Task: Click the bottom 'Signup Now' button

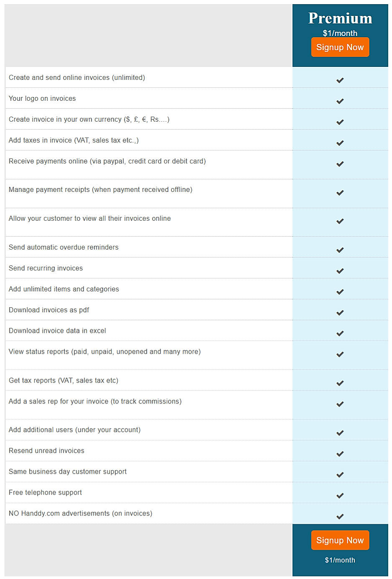Action: [340, 540]
